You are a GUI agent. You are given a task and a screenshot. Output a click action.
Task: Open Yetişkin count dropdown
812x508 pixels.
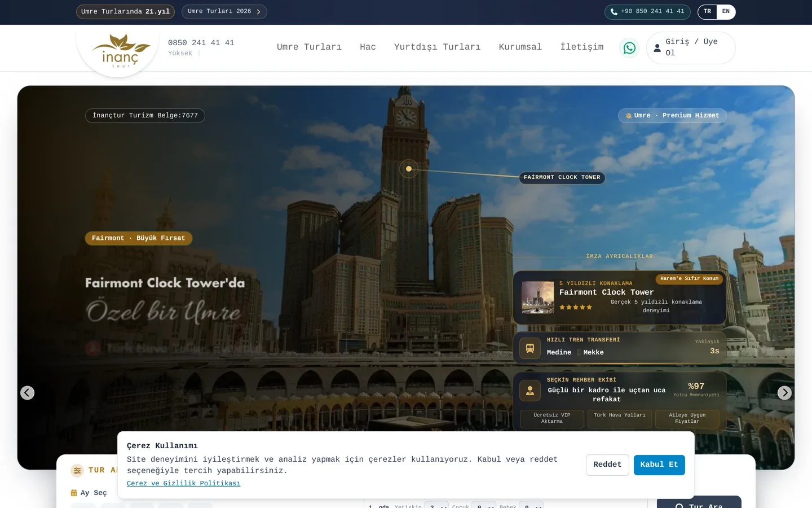tap(436, 505)
